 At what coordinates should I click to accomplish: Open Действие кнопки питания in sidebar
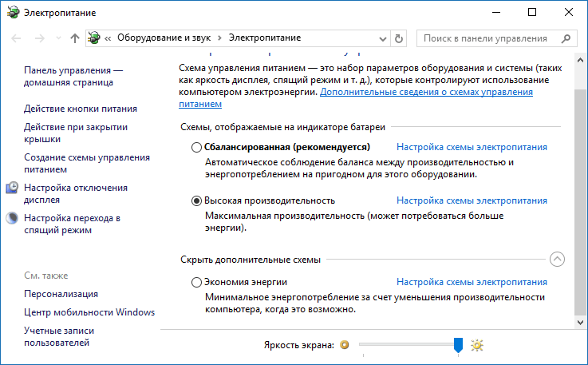(x=81, y=109)
